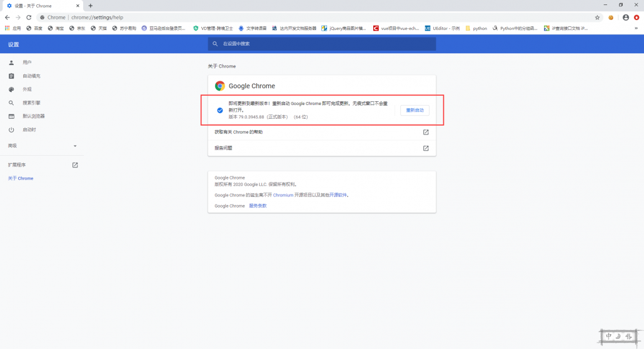This screenshot has width=644, height=349.
Task: Open a new tab with plus button
Action: click(x=91, y=6)
